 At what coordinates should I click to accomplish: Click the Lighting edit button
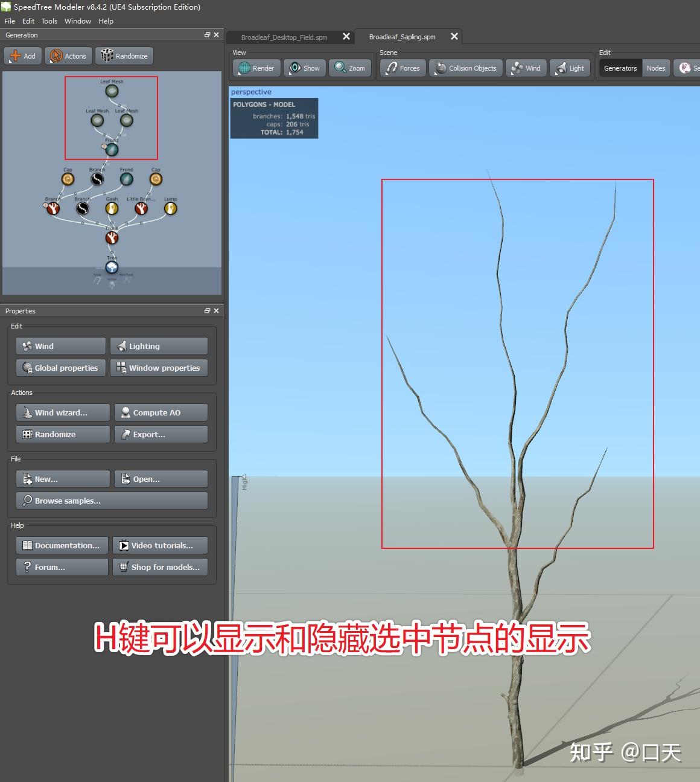[x=159, y=345]
